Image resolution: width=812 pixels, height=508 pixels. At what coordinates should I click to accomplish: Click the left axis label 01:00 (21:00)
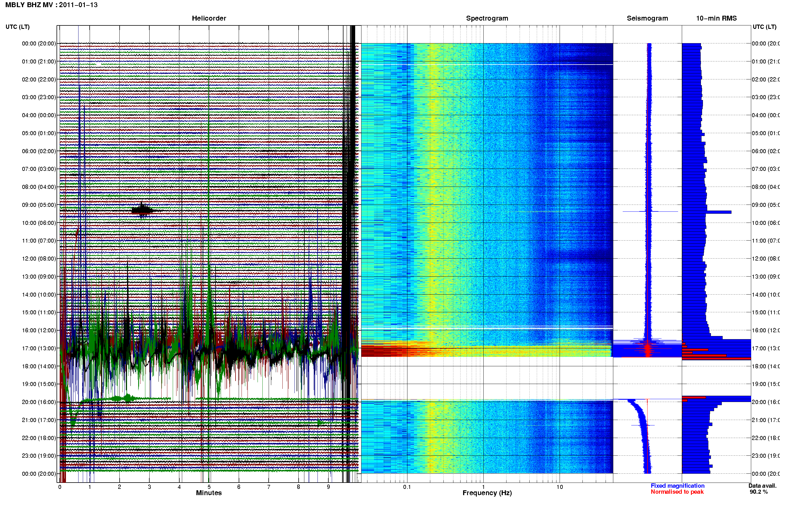[x=39, y=61]
